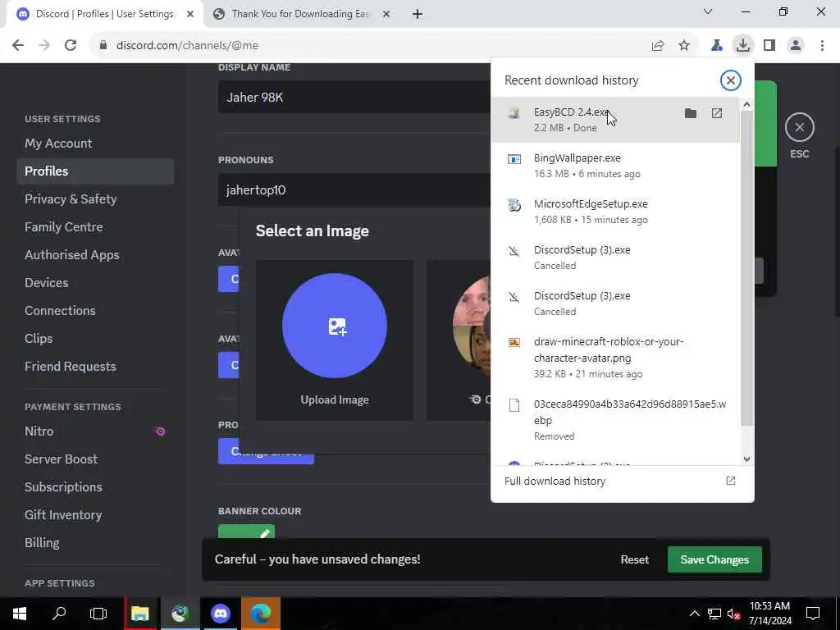Close the Recent download history popup
Screen dimensions: 840x630
coord(730,80)
